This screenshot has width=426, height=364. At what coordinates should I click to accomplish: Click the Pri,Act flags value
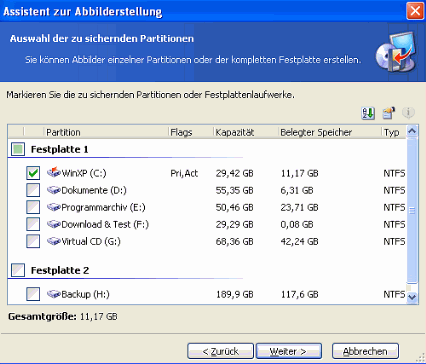click(x=184, y=173)
